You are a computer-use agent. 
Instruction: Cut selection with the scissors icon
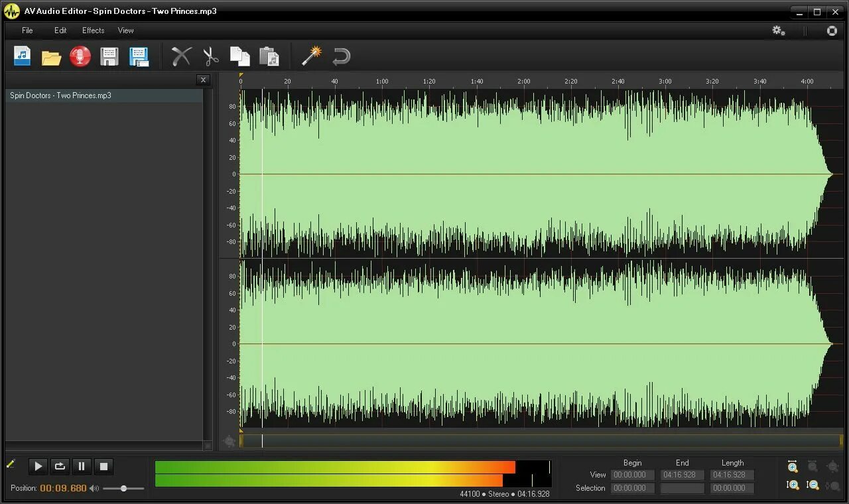211,56
